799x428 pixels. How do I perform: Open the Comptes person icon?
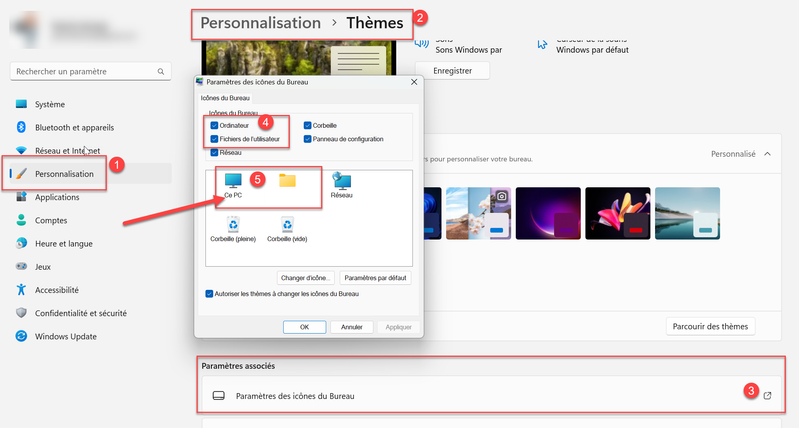pyautogui.click(x=21, y=220)
